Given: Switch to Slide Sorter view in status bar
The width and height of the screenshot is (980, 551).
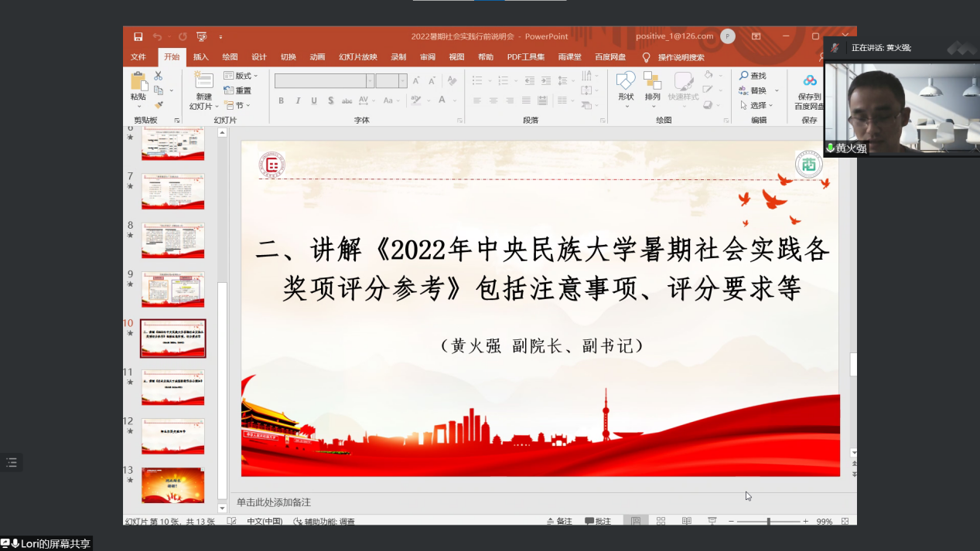Looking at the screenshot, I should coord(661,522).
